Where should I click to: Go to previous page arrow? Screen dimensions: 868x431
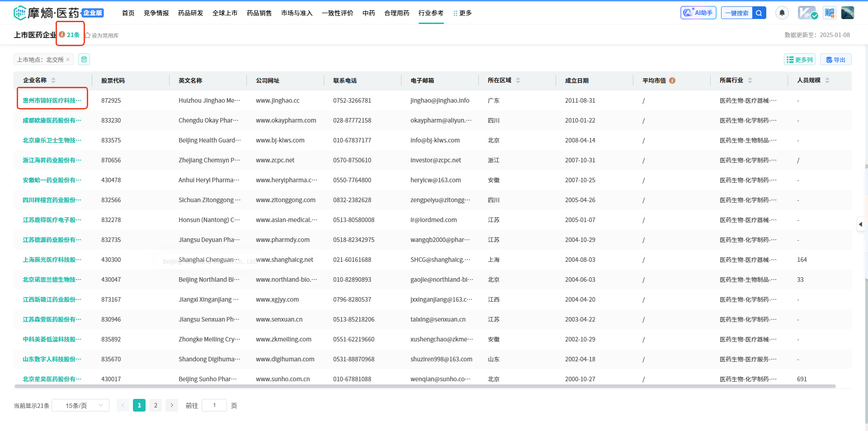[x=123, y=405]
